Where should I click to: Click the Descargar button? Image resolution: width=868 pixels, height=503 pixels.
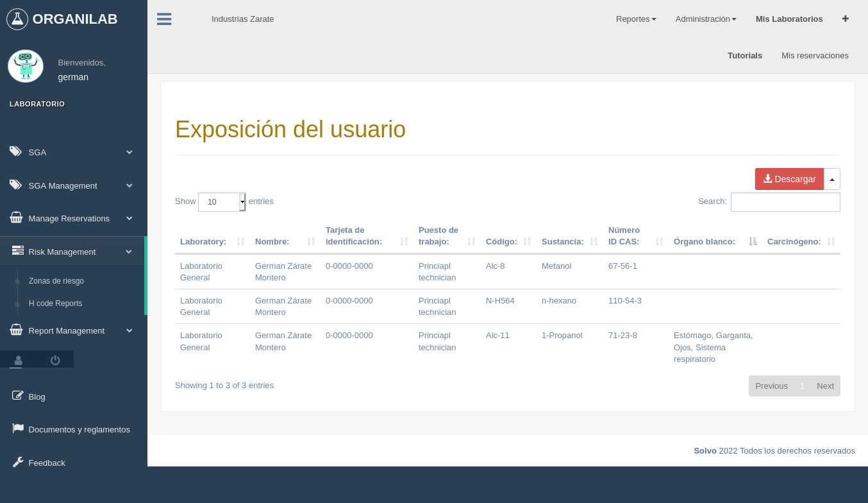click(789, 179)
